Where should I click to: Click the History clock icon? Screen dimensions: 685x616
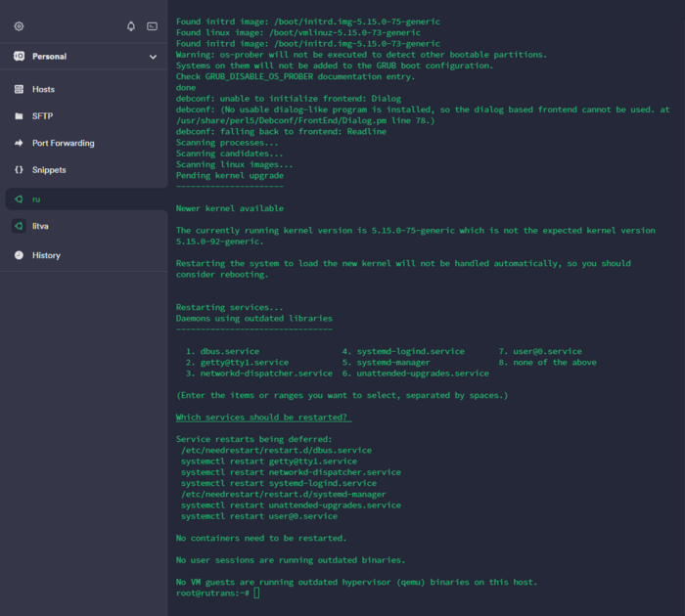pyautogui.click(x=19, y=255)
